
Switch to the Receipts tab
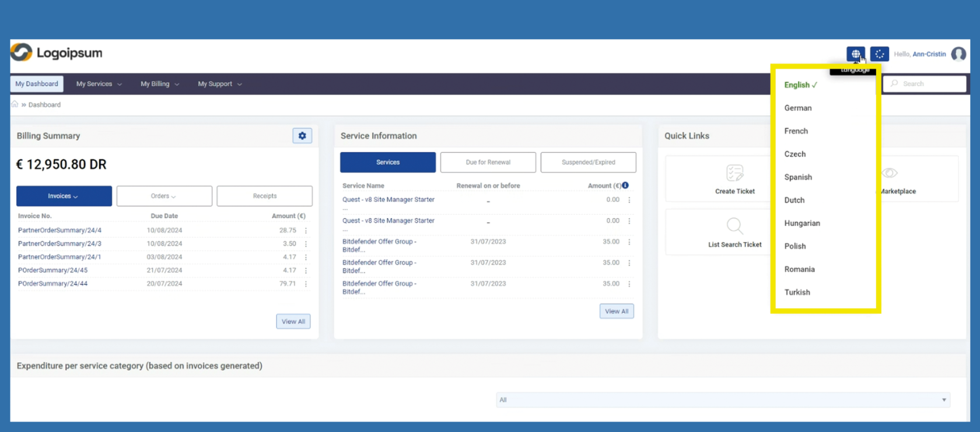[264, 196]
